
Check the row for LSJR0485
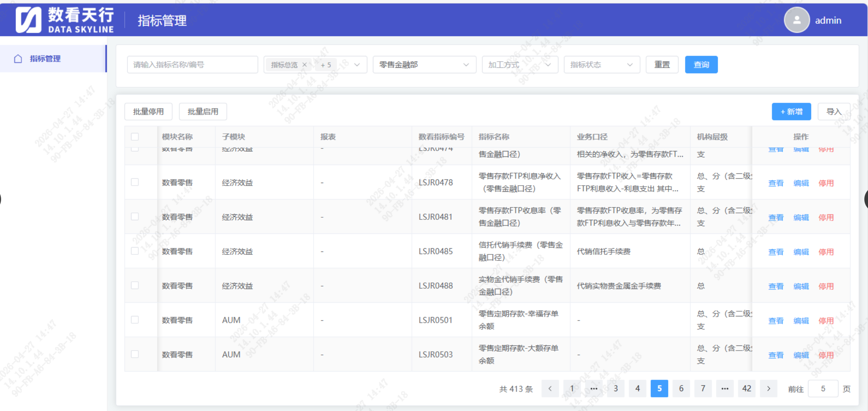[135, 251]
